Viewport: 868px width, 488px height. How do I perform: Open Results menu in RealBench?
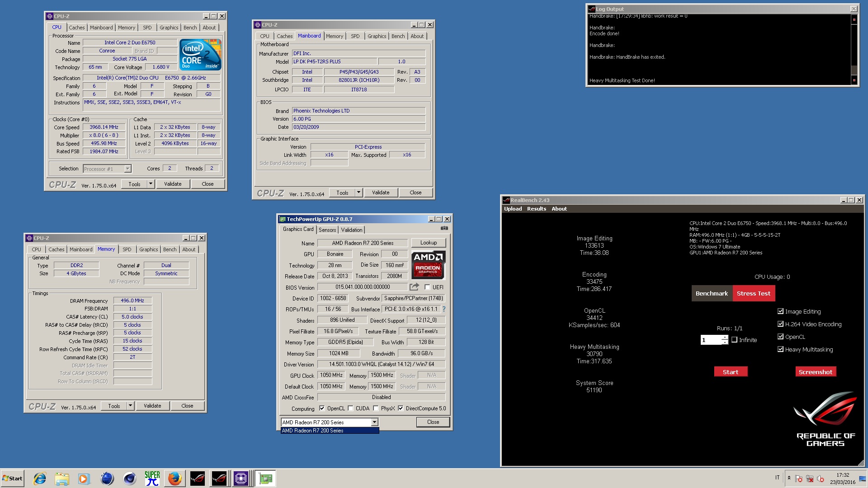pos(537,209)
